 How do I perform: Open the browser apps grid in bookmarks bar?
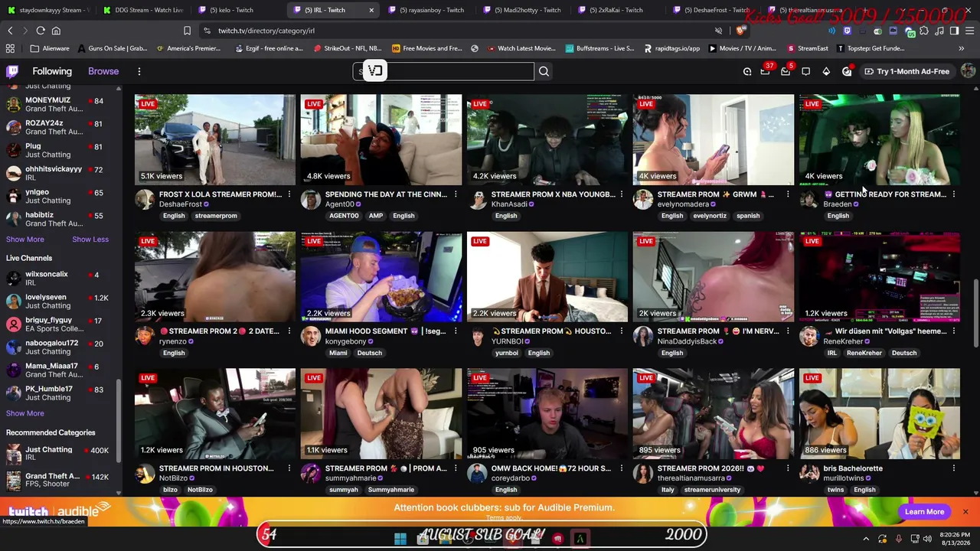[x=10, y=48]
